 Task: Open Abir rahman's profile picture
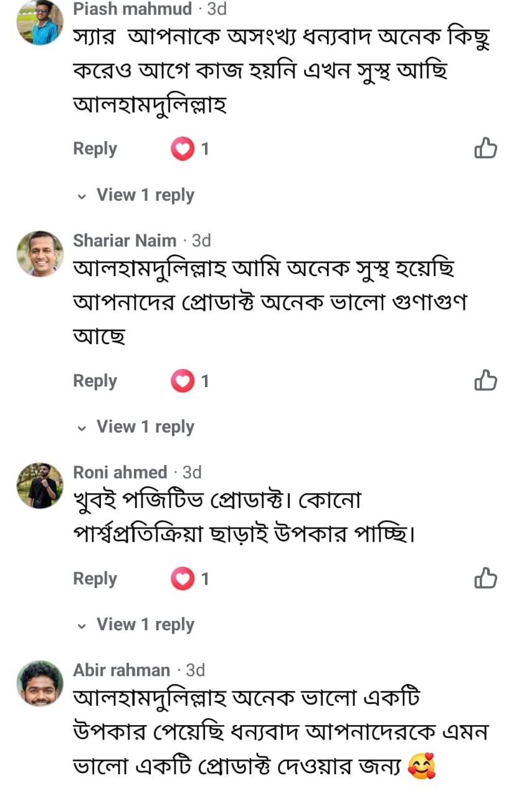(40, 683)
